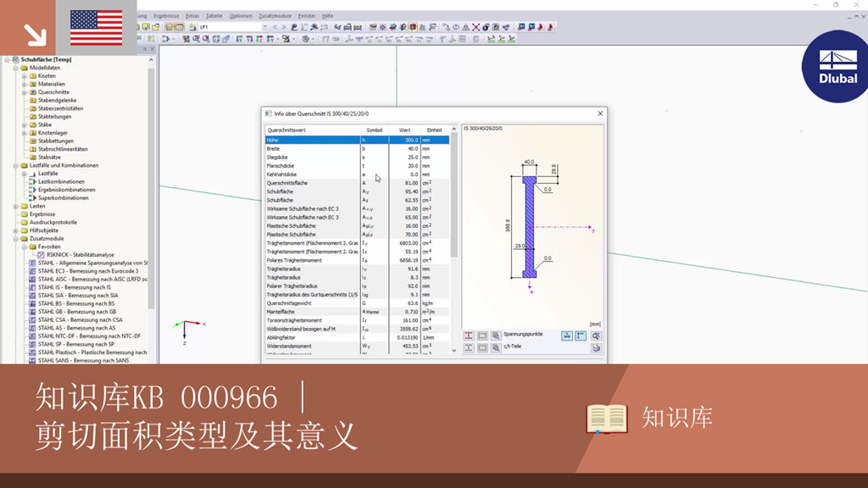The width and height of the screenshot is (868, 488).
Task: Expand the Stäbe node
Action: click(x=25, y=125)
